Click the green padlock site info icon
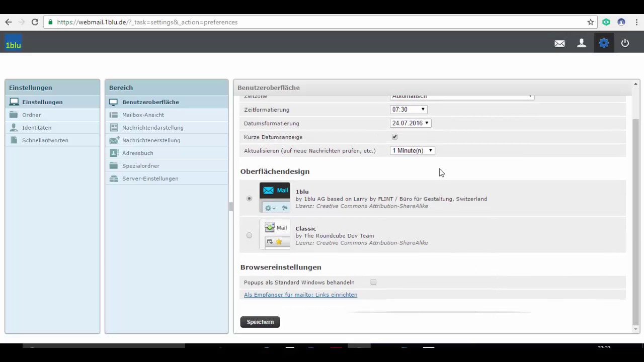Viewport: 644px width, 362px height. click(50, 22)
